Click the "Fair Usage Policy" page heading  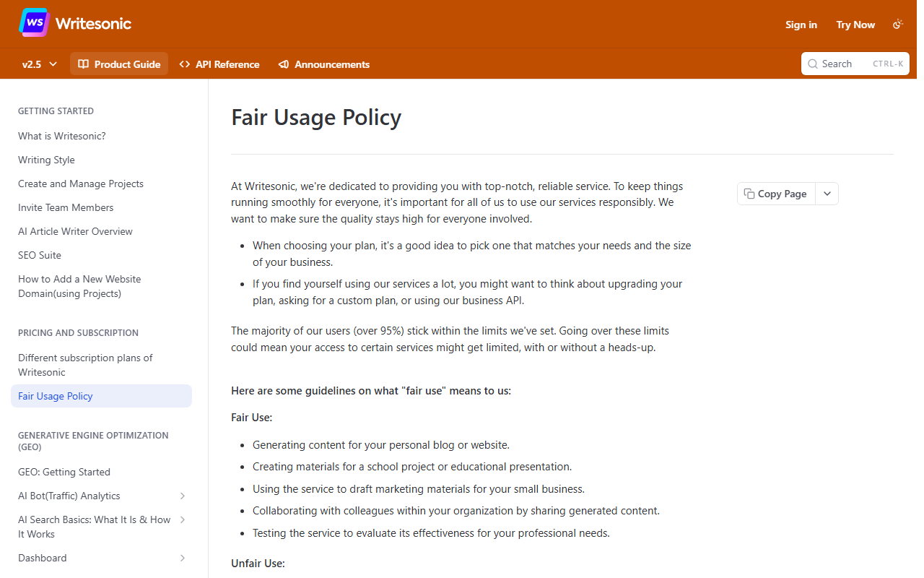[316, 117]
